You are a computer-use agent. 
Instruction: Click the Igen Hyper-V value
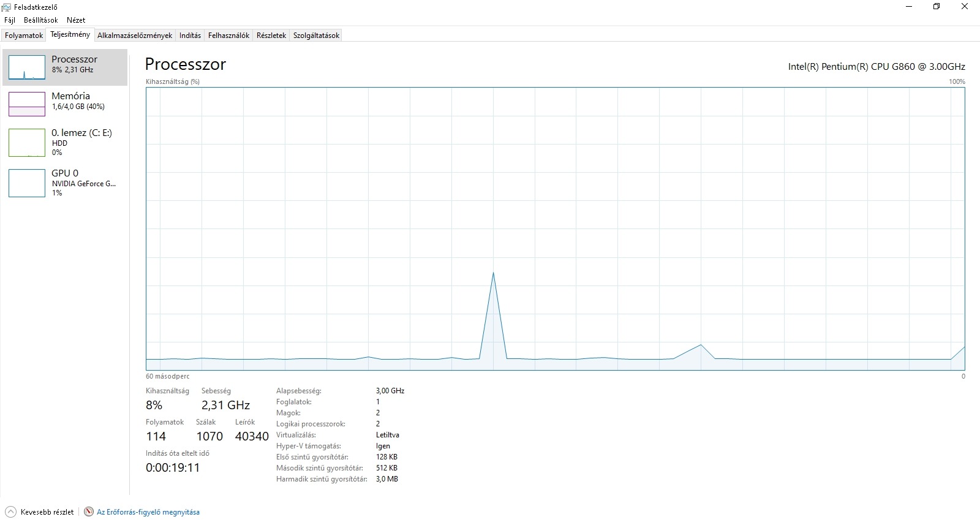pyautogui.click(x=383, y=446)
